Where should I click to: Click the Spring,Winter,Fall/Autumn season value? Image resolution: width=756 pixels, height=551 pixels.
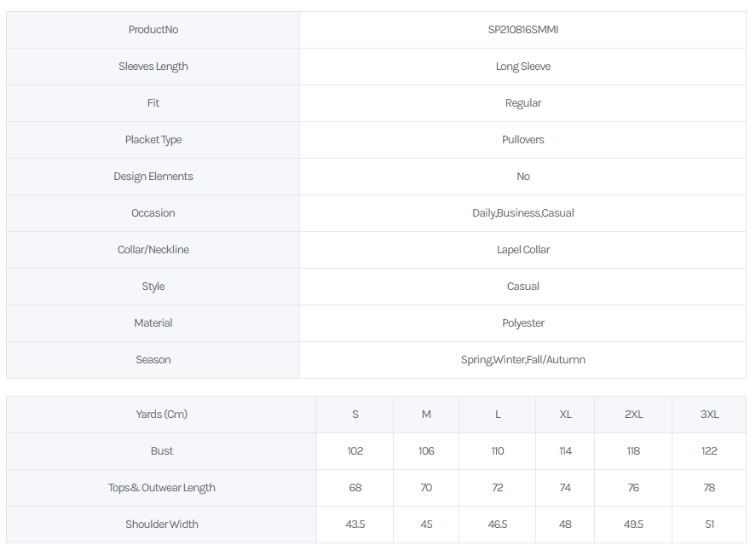[x=522, y=360]
